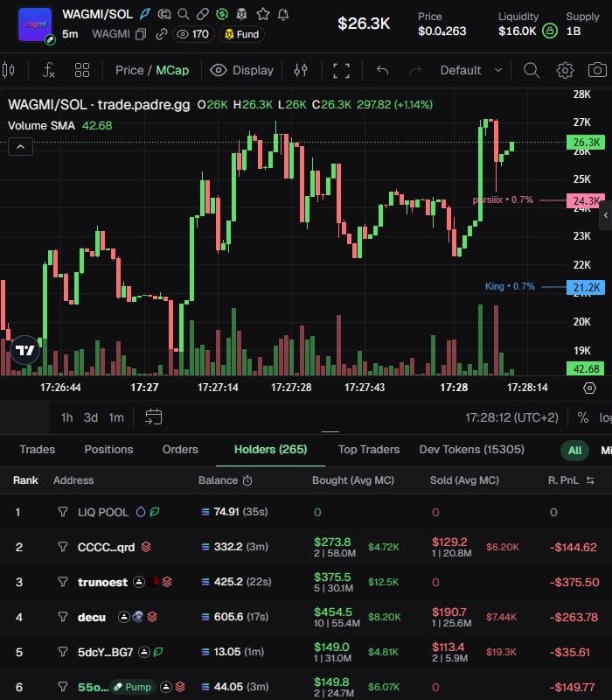612x700 pixels.
Task: Open the chart symbol search magnifier
Action: 532,70
